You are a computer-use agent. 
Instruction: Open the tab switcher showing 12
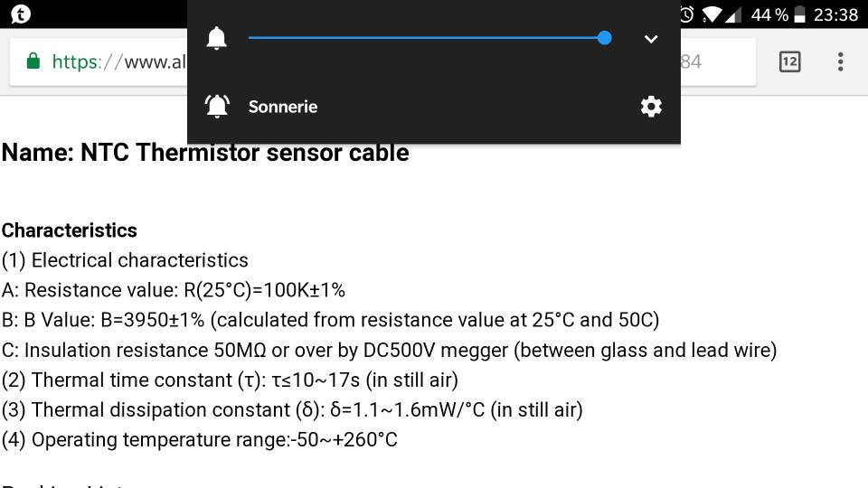[x=789, y=61]
